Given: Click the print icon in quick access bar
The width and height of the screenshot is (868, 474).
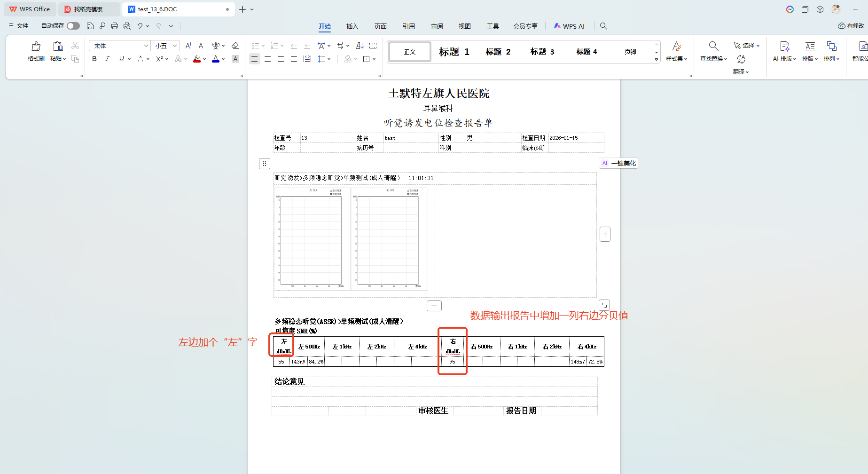Looking at the screenshot, I should tap(115, 26).
